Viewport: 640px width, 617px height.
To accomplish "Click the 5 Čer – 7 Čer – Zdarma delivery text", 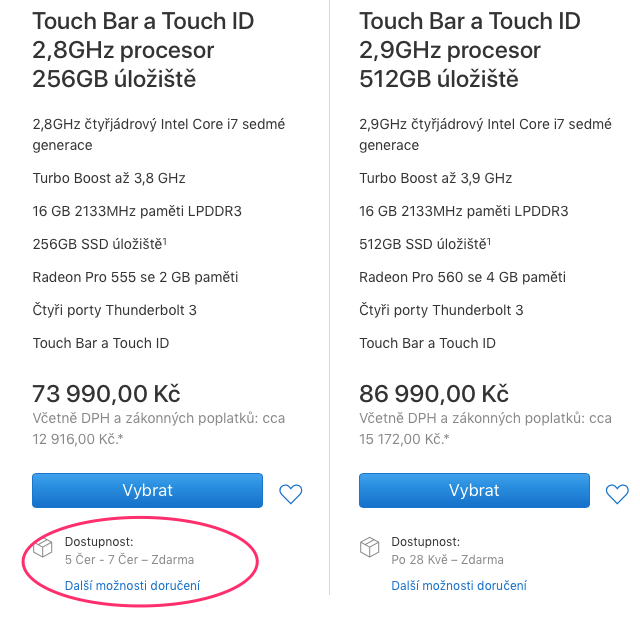I will tap(129, 560).
